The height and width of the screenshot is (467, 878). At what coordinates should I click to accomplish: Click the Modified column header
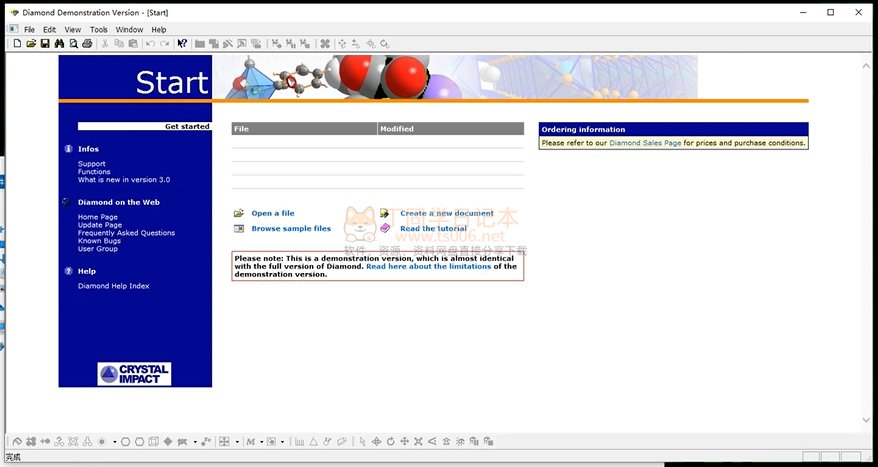[450, 129]
